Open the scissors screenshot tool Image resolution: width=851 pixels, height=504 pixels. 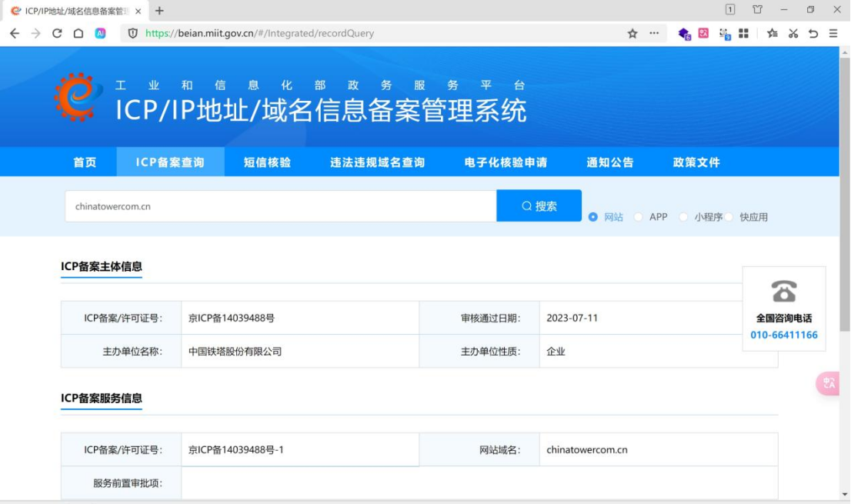coord(793,34)
